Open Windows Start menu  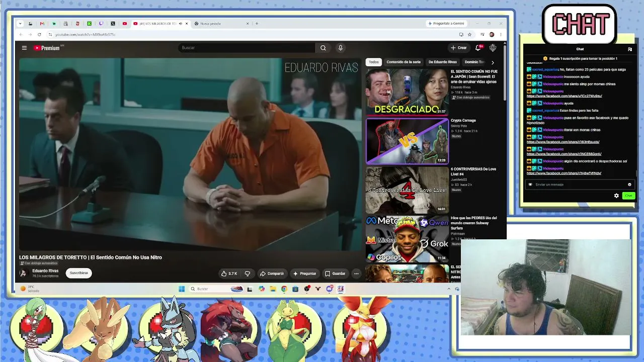tap(181, 289)
